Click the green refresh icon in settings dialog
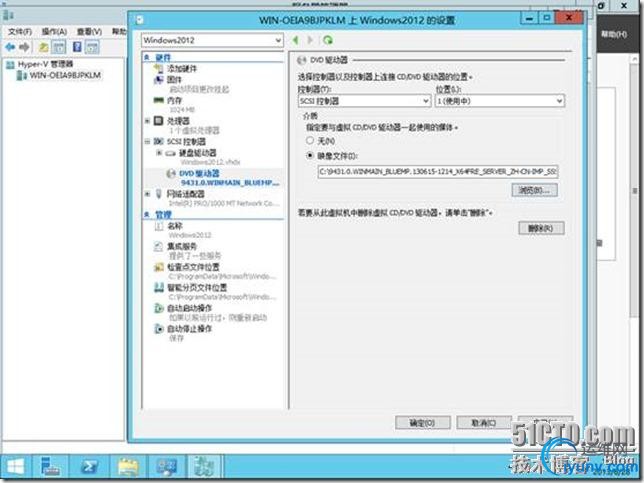The width and height of the screenshot is (644, 483). pos(328,40)
